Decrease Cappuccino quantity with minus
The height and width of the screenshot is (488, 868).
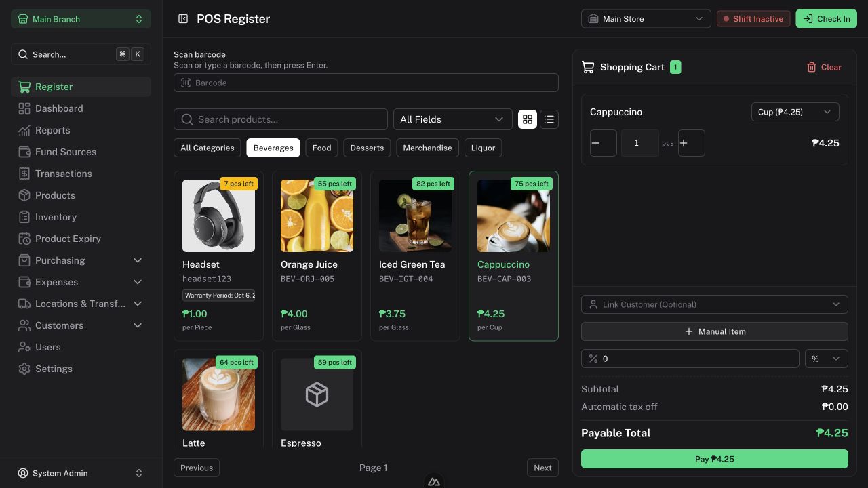point(603,143)
